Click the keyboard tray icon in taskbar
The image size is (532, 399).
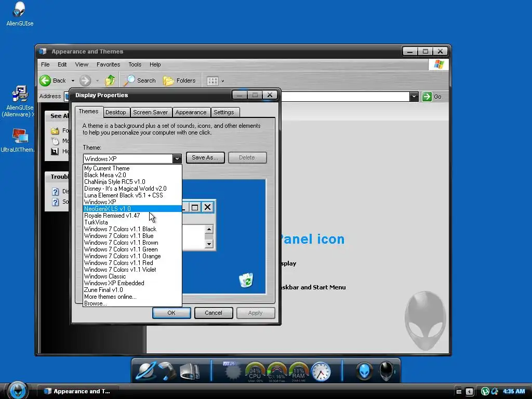tap(459, 392)
